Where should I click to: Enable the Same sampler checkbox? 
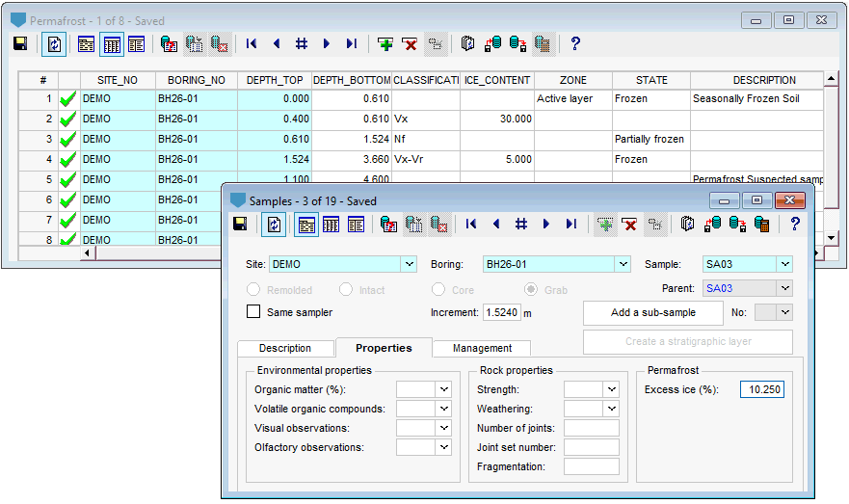pyautogui.click(x=253, y=312)
